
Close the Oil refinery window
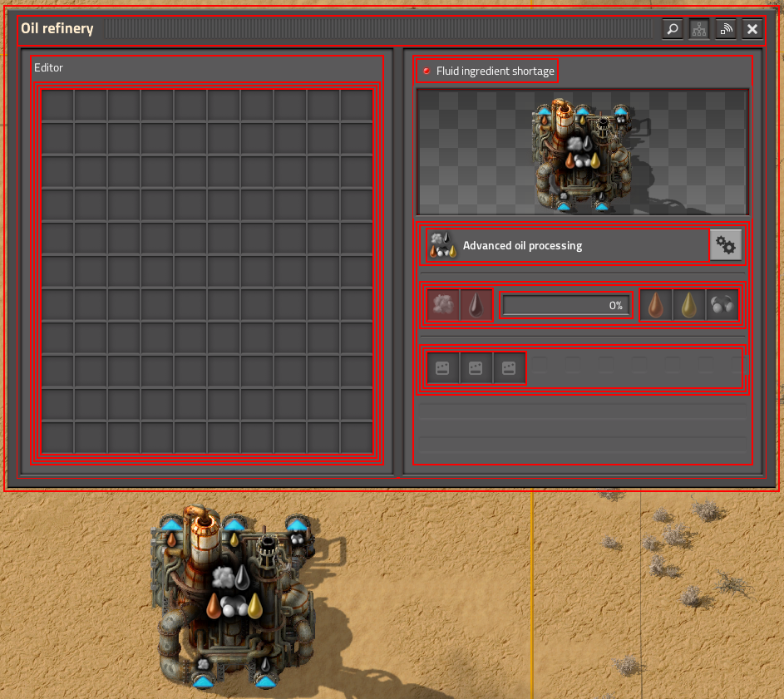pos(752,29)
